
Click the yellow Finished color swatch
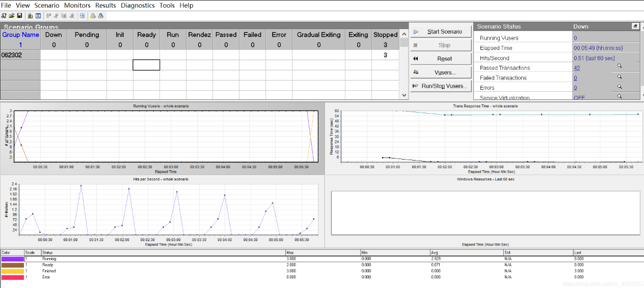click(x=12, y=271)
